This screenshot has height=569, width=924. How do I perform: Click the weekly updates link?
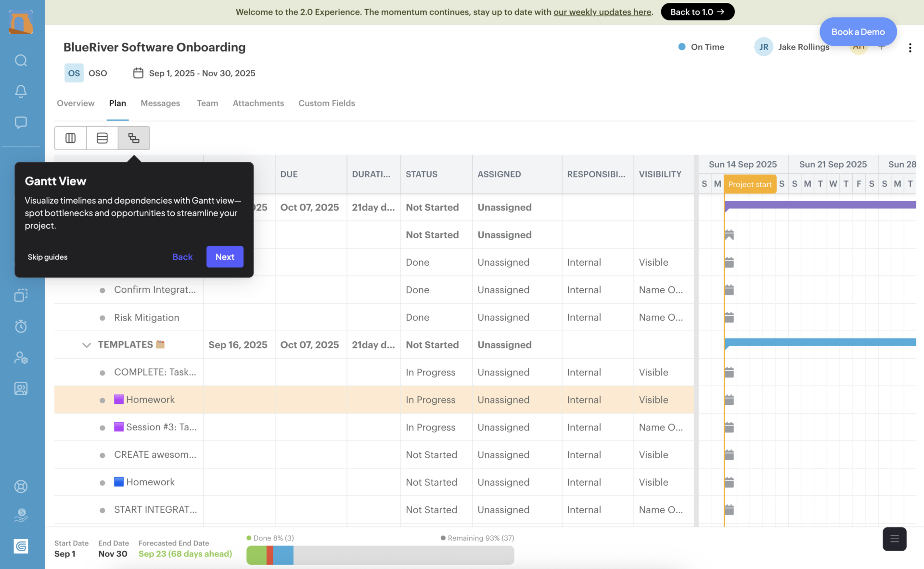(x=603, y=12)
